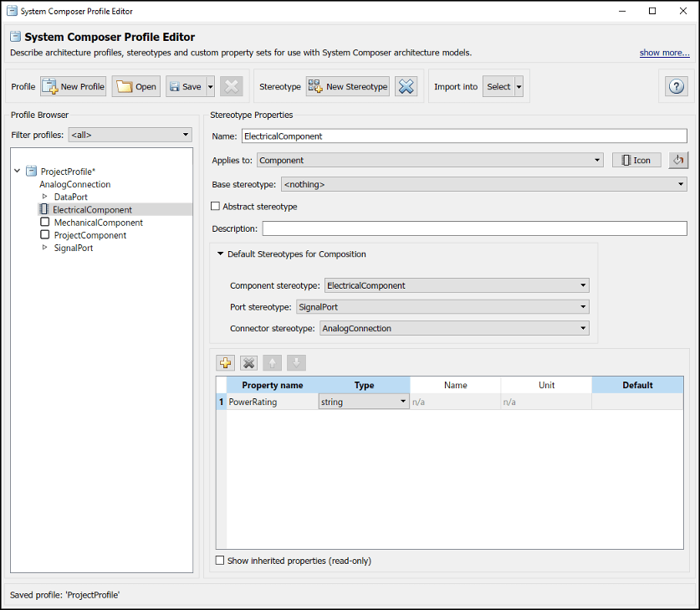Select ProjectComponent in the profile tree
Image resolution: width=700 pixels, height=610 pixels.
click(90, 235)
